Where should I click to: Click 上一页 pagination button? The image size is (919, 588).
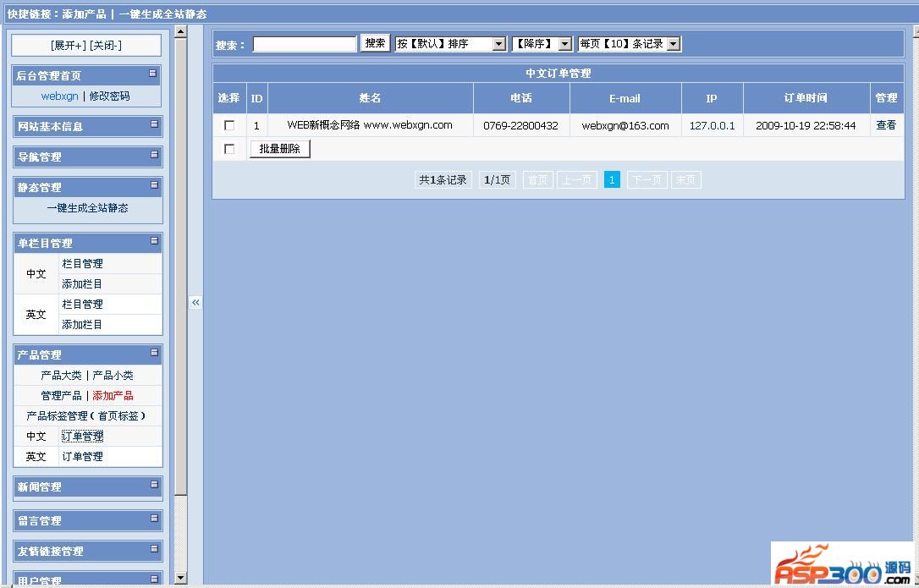click(x=577, y=180)
